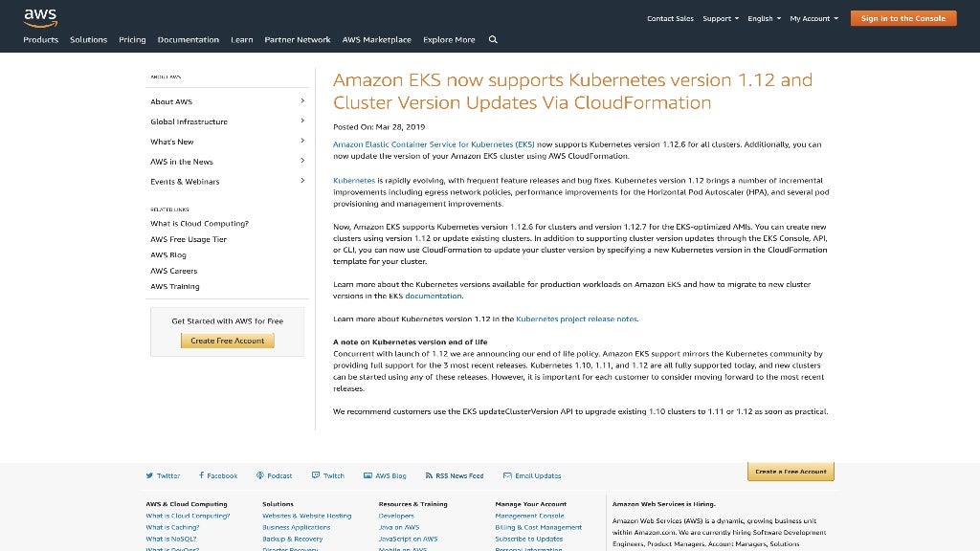Viewport: 980px width, 551px height.
Task: Open the AWS Marketplace menu item
Action: click(377, 39)
